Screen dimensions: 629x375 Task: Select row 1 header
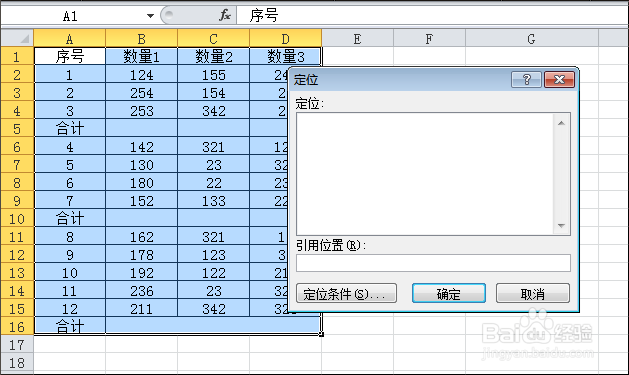point(17,56)
